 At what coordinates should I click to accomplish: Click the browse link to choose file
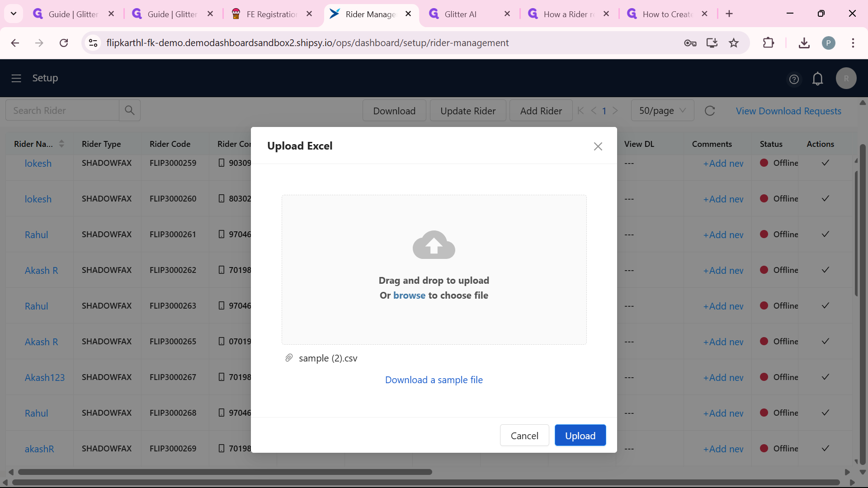tap(409, 296)
